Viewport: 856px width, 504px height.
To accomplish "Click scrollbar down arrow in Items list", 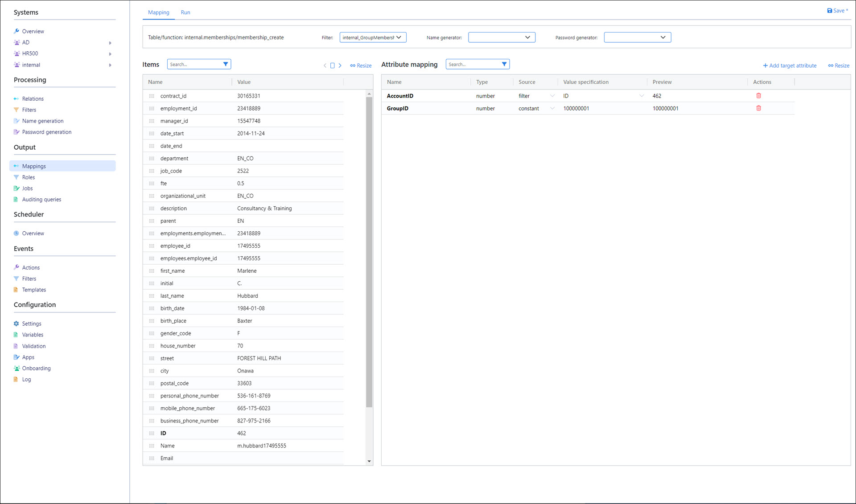I will click(x=369, y=461).
